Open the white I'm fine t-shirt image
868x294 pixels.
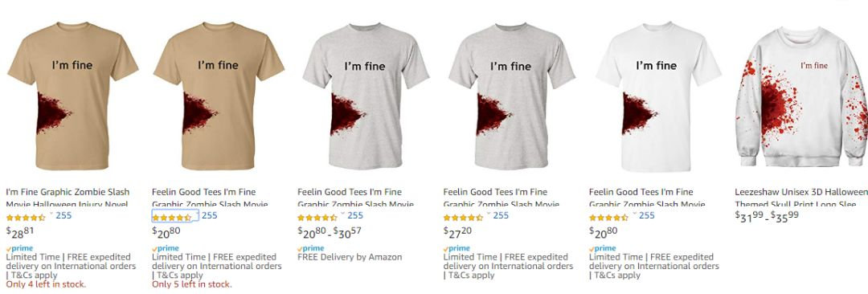pos(658,96)
